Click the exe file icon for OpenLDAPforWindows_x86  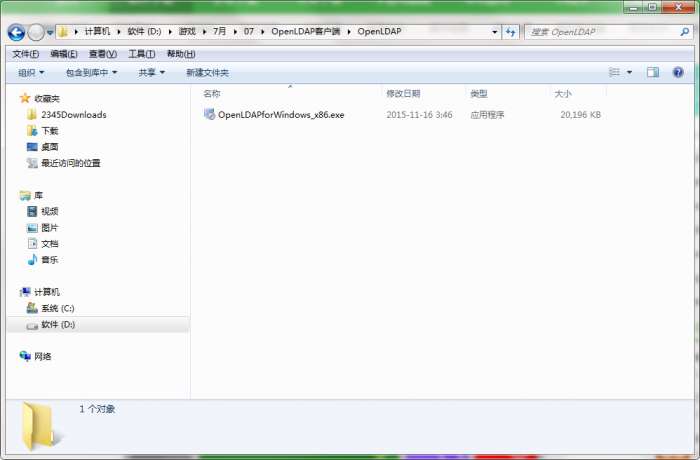click(x=209, y=114)
